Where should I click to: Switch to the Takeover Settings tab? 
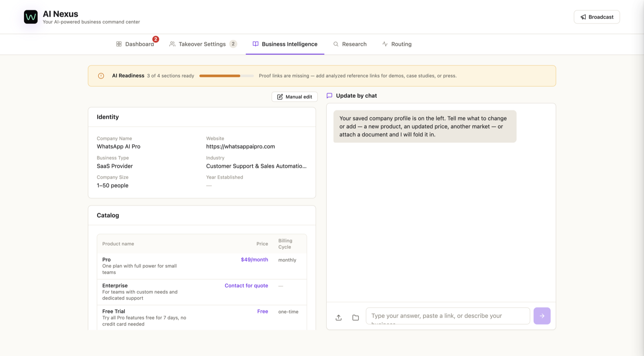point(203,44)
